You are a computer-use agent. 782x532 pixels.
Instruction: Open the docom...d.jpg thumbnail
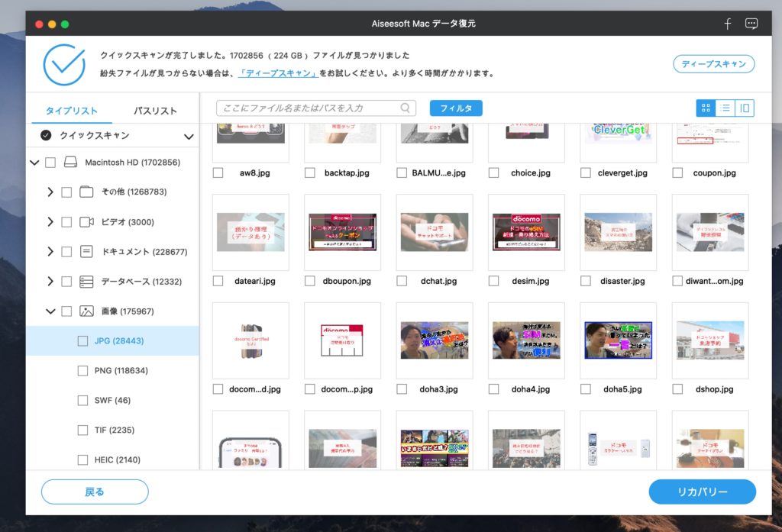coord(250,340)
